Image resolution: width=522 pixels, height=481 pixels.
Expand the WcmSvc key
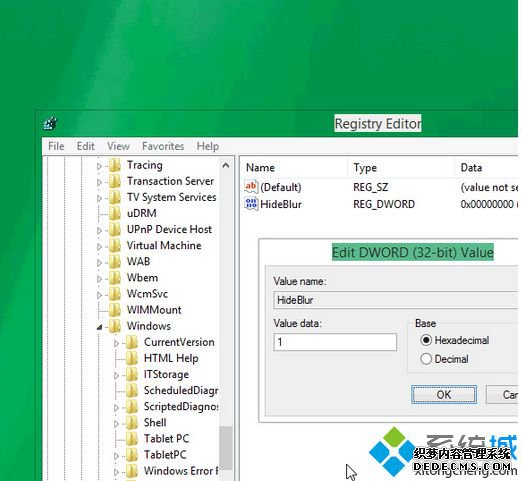(99, 295)
